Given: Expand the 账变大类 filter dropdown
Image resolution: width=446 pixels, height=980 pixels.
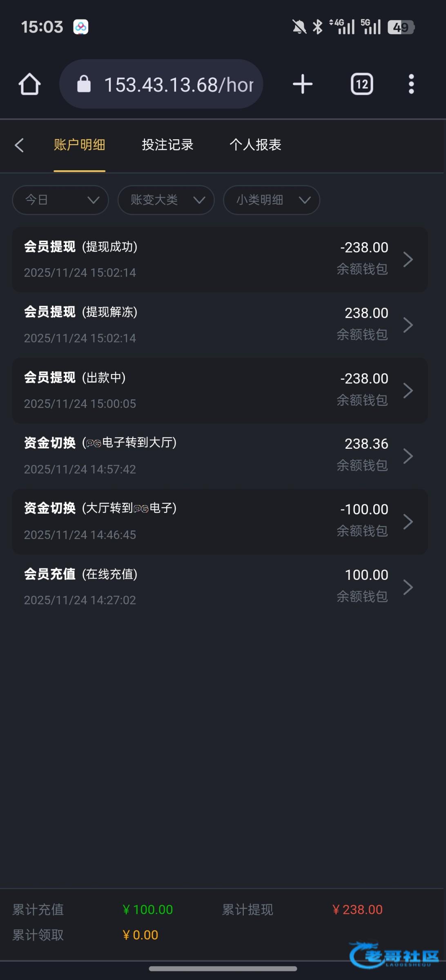Looking at the screenshot, I should tap(166, 200).
